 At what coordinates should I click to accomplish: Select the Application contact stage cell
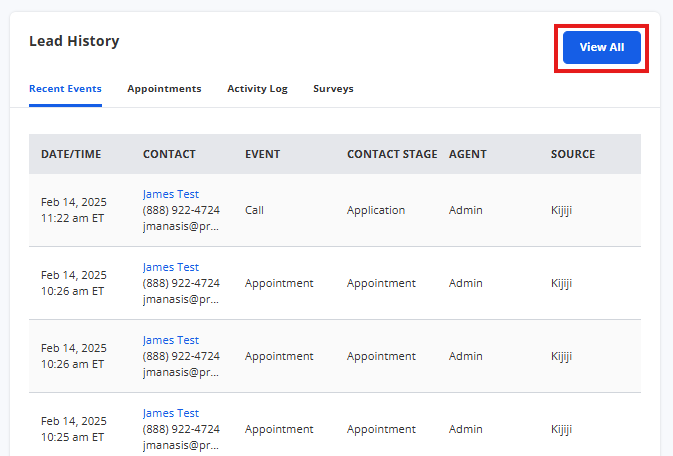[376, 210]
